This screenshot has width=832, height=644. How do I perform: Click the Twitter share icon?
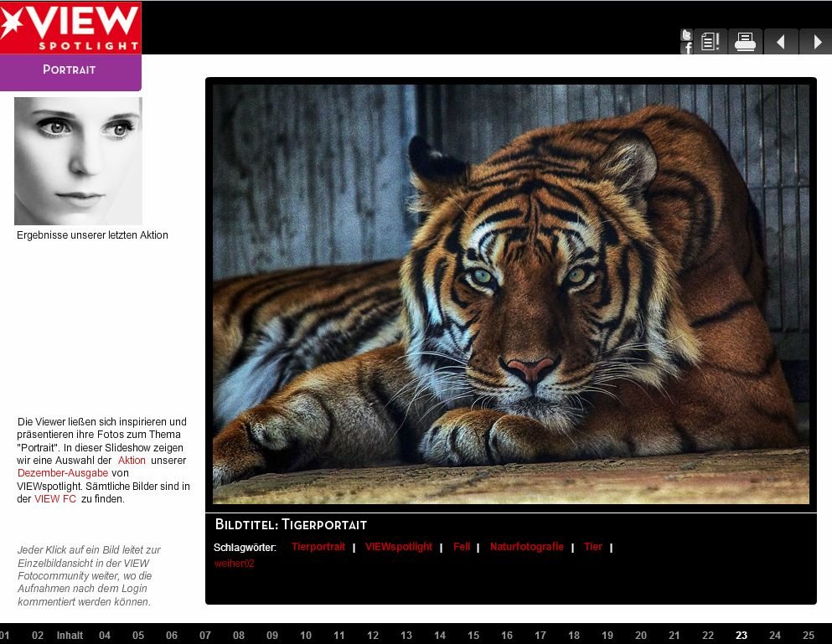[686, 35]
